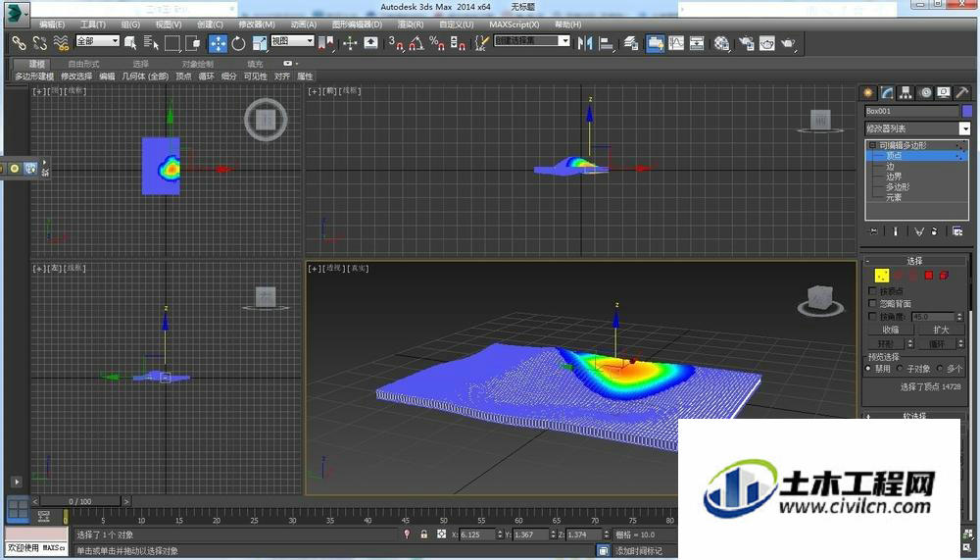Image resolution: width=980 pixels, height=560 pixels.
Task: Select the 自由形式 ribbon tab
Action: (x=83, y=64)
